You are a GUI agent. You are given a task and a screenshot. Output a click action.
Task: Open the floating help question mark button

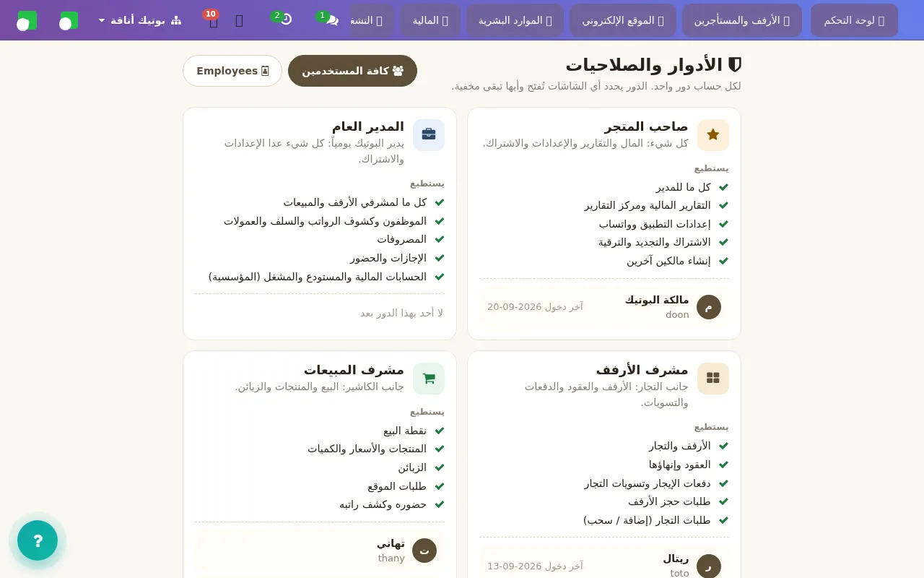click(38, 540)
